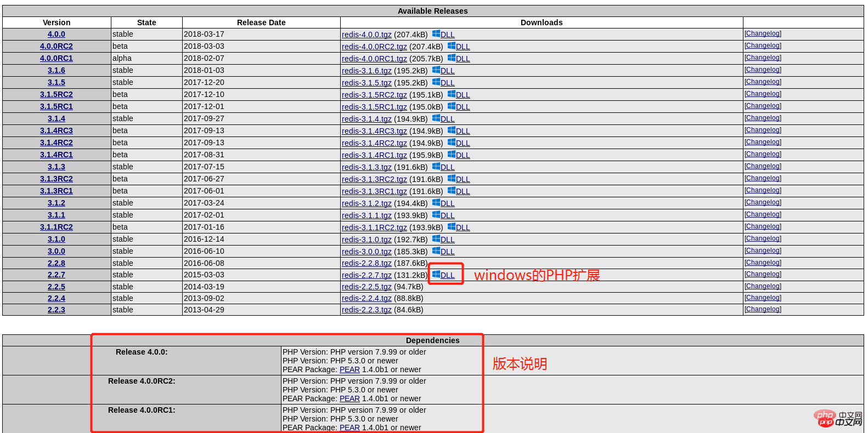Open PEAR link under Release 4.0.0
868x433 pixels.
[x=350, y=369]
